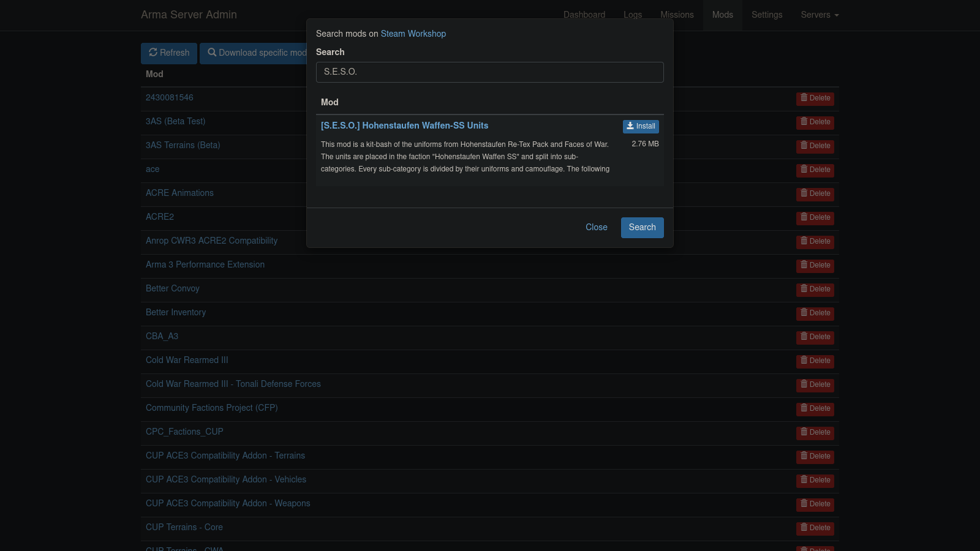Delete the ACRE Animations mod
The height and width of the screenshot is (551, 980).
[x=815, y=194]
